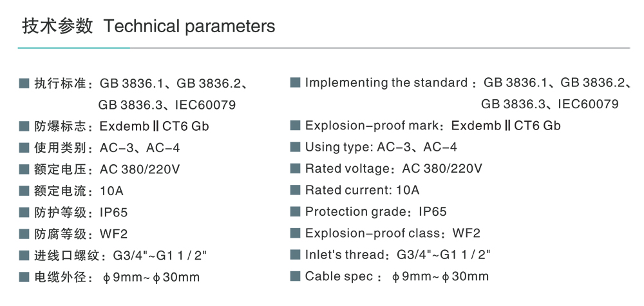Image resolution: width=644 pixels, height=306 pixels.
Task: Click the 使用类别 AC-3、AC-4 line
Action: pos(107,148)
